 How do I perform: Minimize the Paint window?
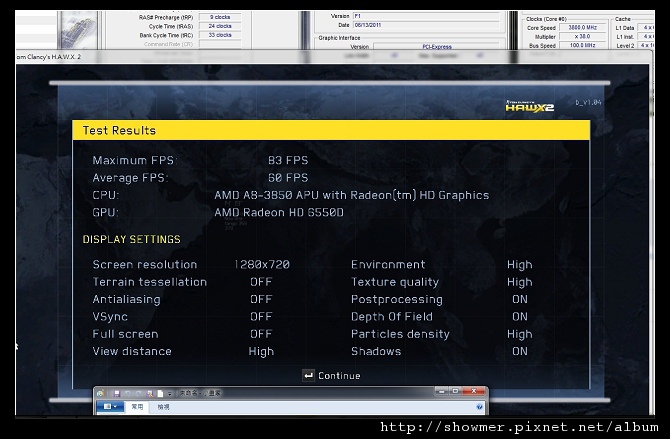point(442,391)
